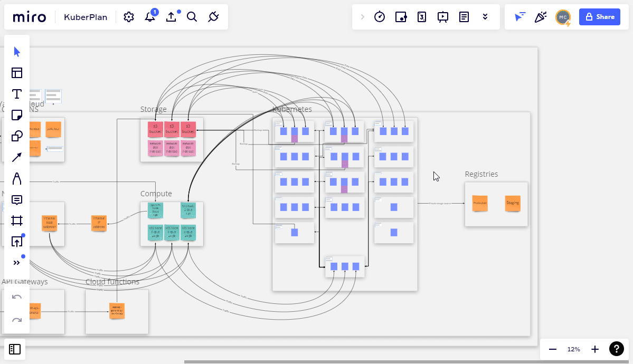This screenshot has height=364, width=633.
Task: Open the notes panel
Action: [464, 17]
